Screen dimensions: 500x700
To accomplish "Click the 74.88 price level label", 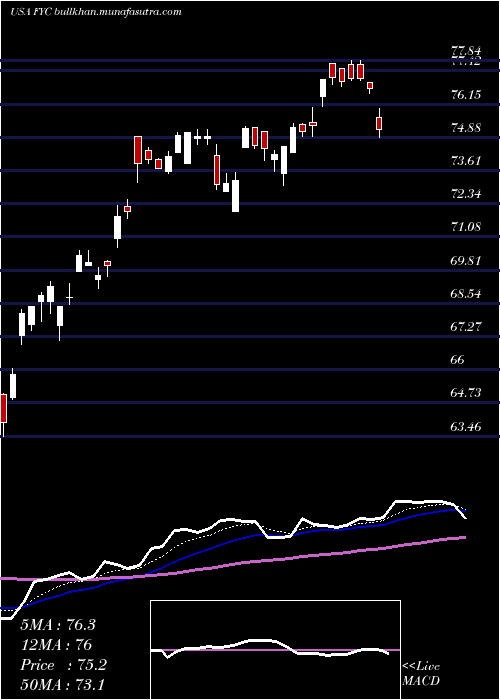I will (x=466, y=128).
